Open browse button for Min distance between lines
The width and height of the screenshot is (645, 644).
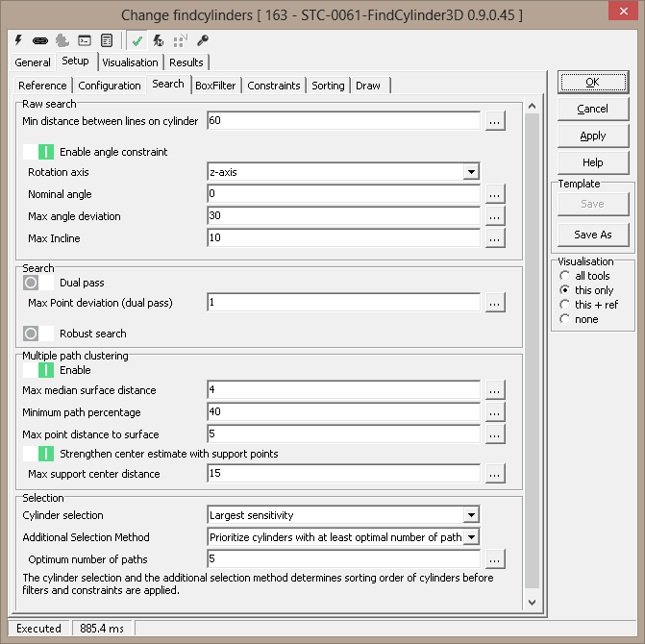(x=494, y=121)
